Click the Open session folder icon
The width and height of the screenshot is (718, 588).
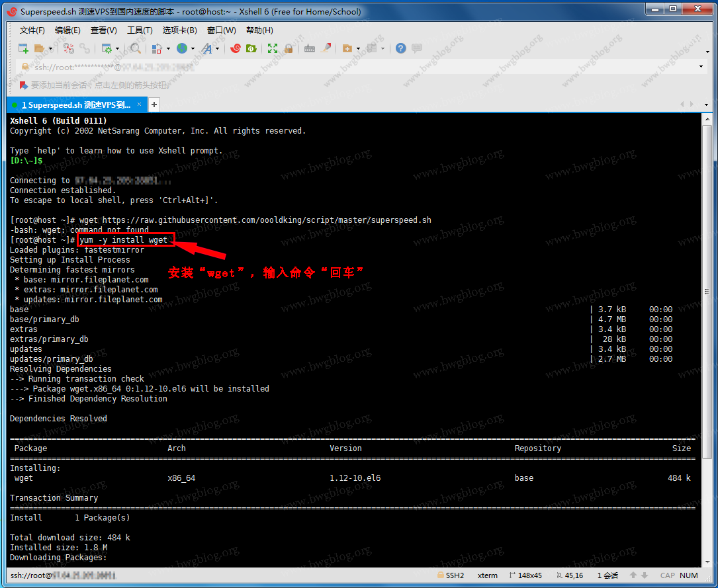(40, 48)
